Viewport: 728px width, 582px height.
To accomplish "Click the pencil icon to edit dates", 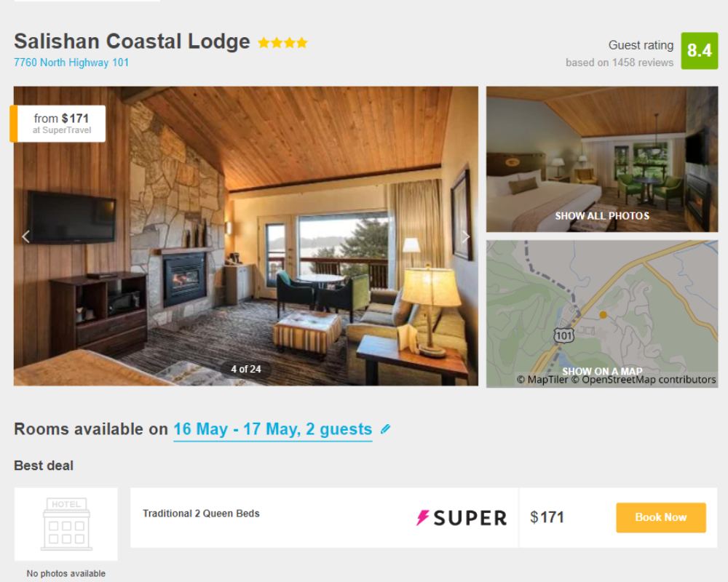I will [385, 429].
